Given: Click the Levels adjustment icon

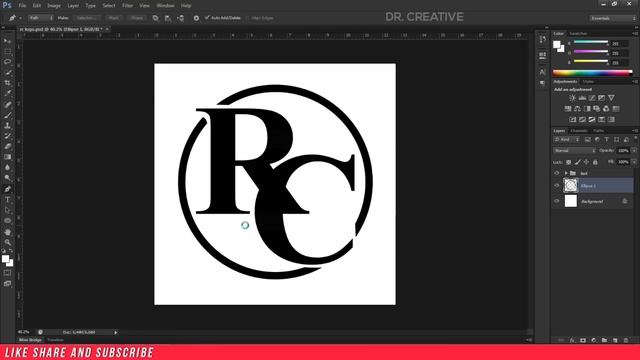Looking at the screenshot, I should click(582, 98).
